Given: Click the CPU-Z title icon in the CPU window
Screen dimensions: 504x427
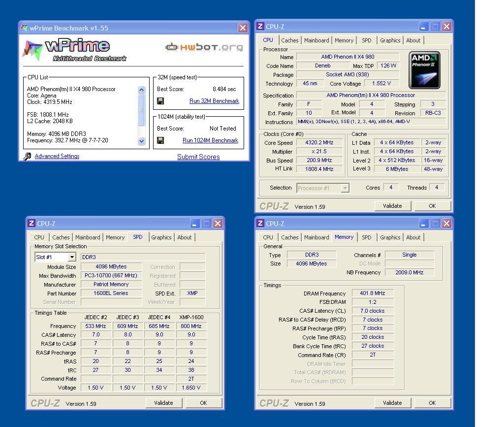Looking at the screenshot, I should click(x=261, y=27).
